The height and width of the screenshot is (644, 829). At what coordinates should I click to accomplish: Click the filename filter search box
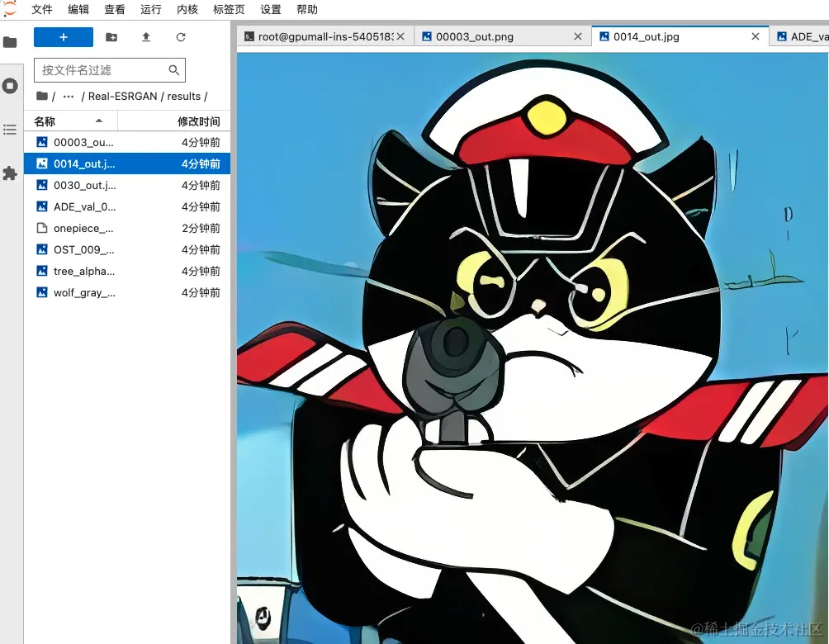coord(110,70)
